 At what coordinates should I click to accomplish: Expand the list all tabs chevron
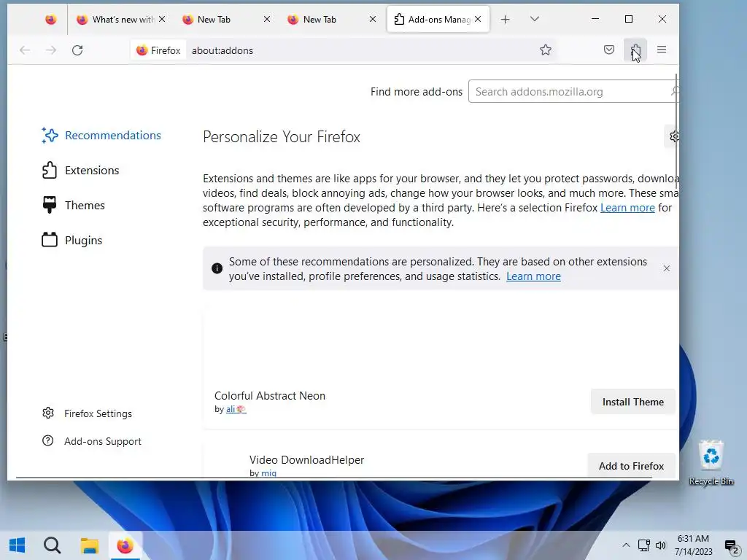pos(535,19)
